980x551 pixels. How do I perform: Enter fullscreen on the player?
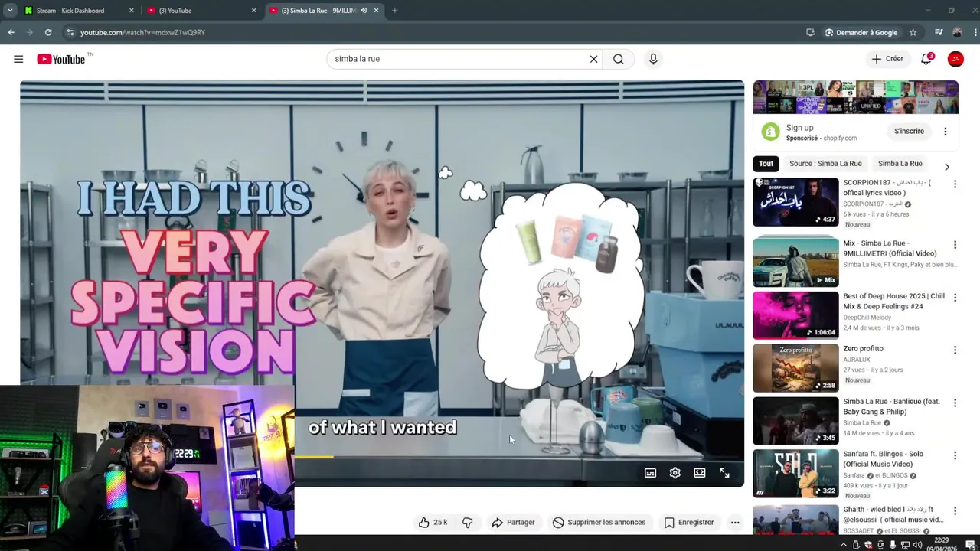(x=724, y=473)
